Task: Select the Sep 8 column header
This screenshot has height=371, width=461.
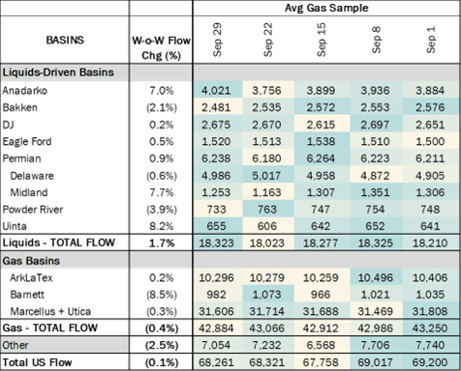Action: tap(376, 40)
